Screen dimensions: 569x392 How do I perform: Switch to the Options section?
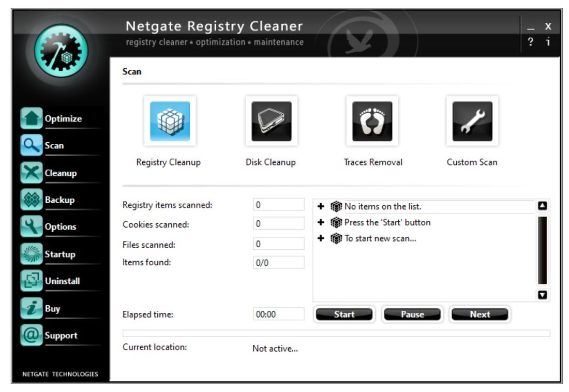point(32,227)
